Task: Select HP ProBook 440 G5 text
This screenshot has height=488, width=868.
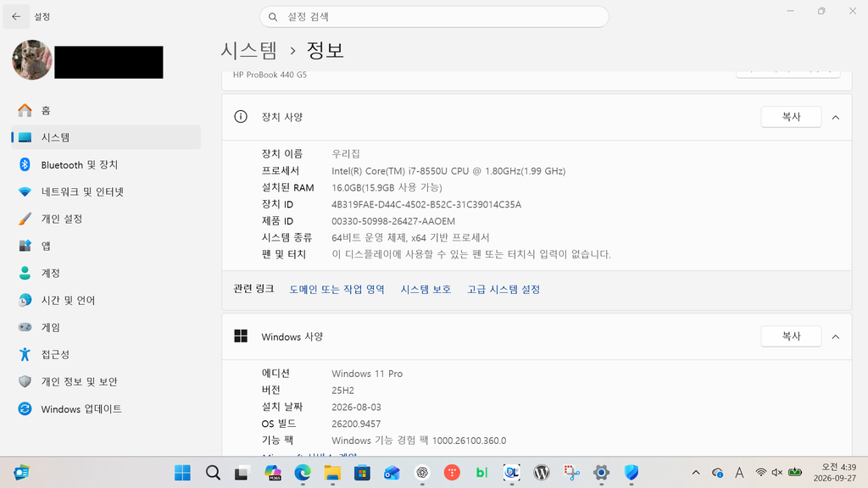Action: (270, 75)
